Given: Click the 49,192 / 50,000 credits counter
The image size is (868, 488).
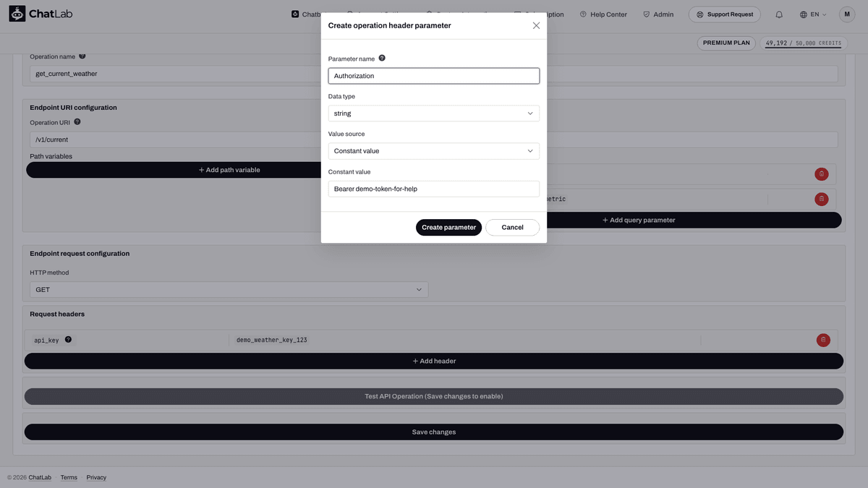Looking at the screenshot, I should point(803,43).
